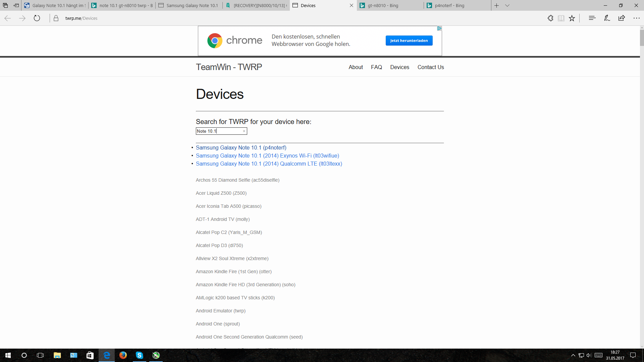
Task: Open Samsung Galaxy Note 10.1 (p4noterf) link
Action: click(241, 147)
